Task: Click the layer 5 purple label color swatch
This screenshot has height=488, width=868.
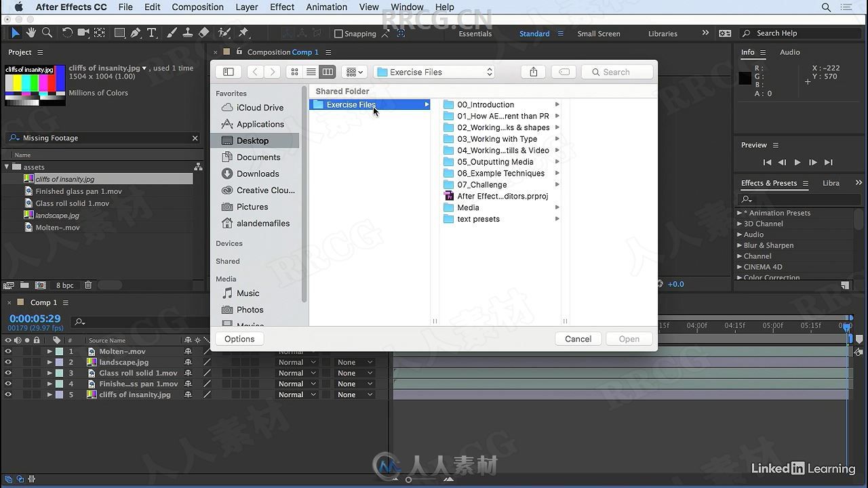Action: (x=59, y=394)
